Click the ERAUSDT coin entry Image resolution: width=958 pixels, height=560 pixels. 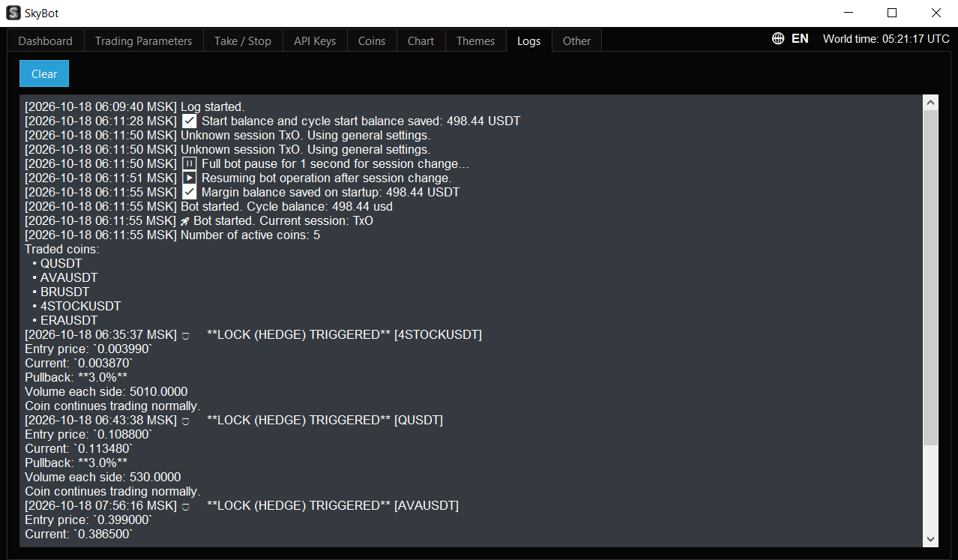(69, 321)
